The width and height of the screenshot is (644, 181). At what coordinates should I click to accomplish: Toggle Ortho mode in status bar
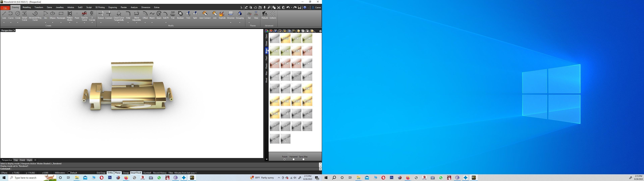pyautogui.click(x=110, y=173)
